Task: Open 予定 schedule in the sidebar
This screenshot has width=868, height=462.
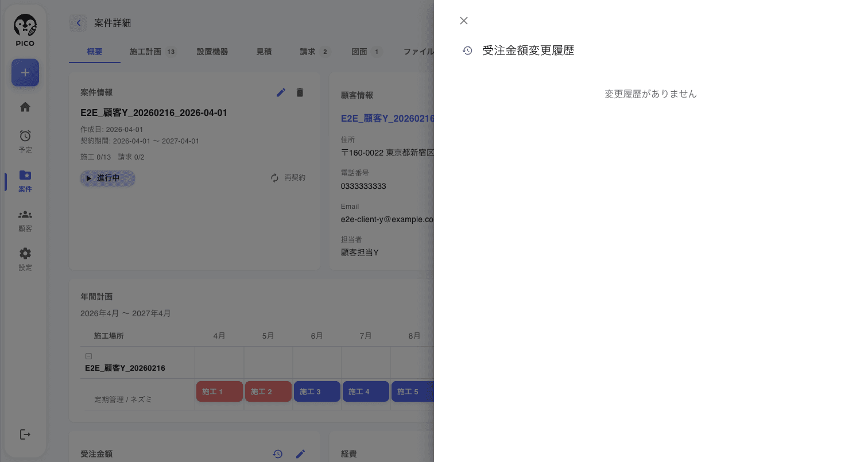Action: [25, 142]
